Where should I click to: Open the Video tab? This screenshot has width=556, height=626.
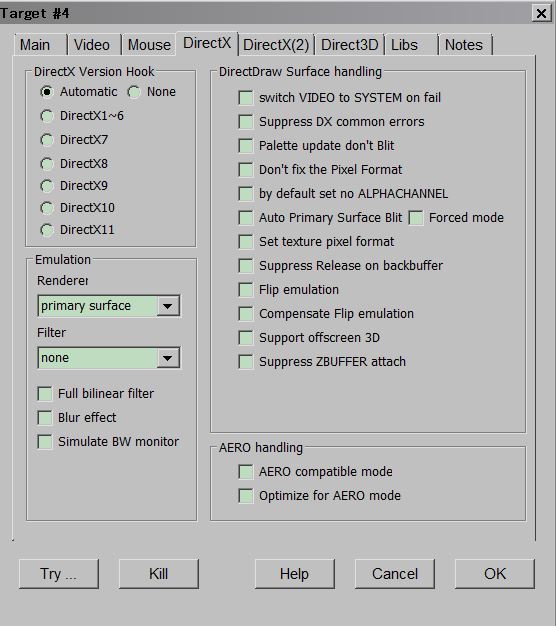(94, 44)
